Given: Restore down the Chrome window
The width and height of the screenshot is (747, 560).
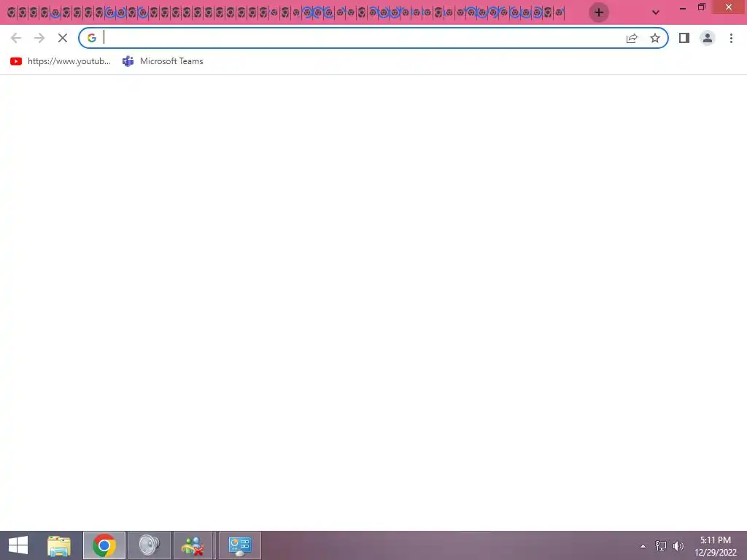Looking at the screenshot, I should pyautogui.click(x=702, y=7).
